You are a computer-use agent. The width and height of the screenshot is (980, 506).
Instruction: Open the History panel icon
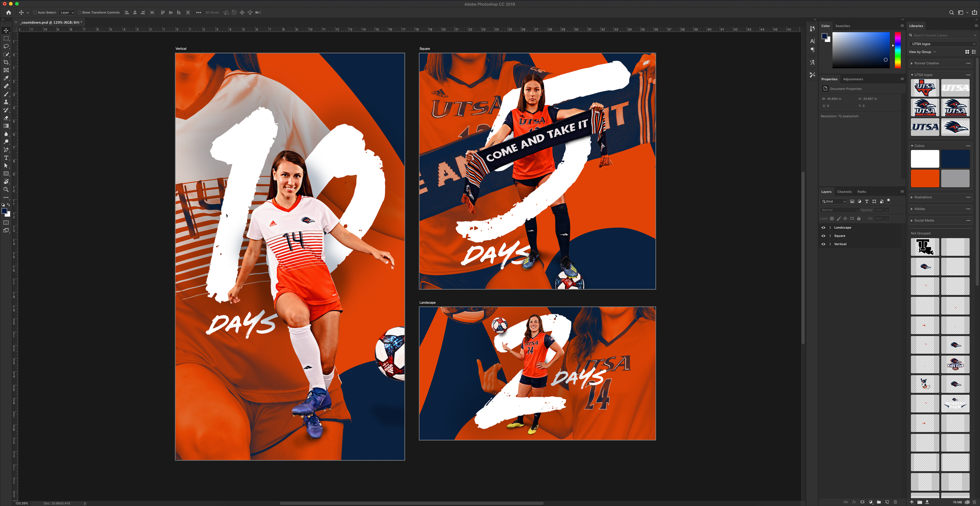click(x=812, y=29)
